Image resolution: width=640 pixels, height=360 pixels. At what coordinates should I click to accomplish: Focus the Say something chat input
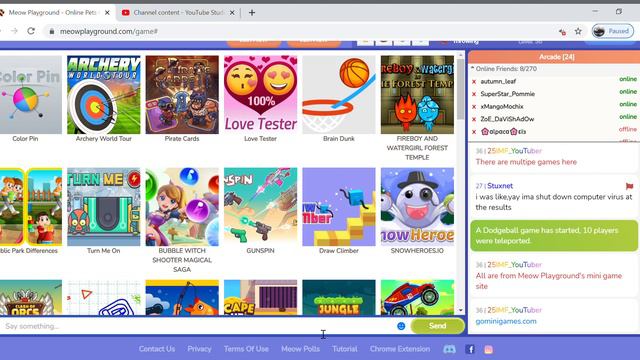tap(197, 326)
